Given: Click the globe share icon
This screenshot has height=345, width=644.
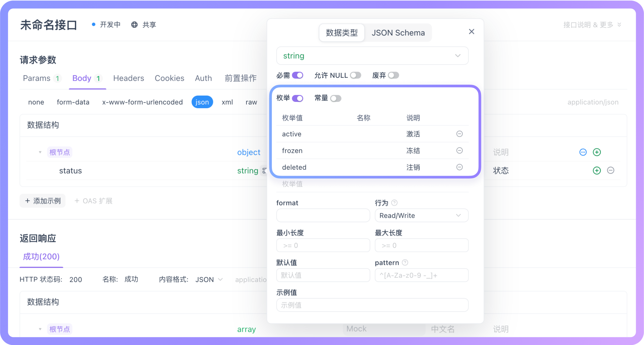Looking at the screenshot, I should pyautogui.click(x=134, y=25).
